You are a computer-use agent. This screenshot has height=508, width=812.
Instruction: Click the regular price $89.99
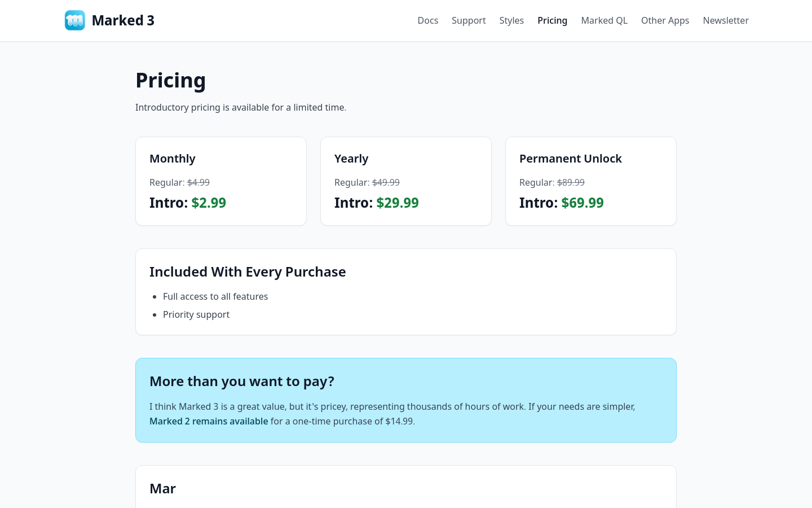point(571,182)
